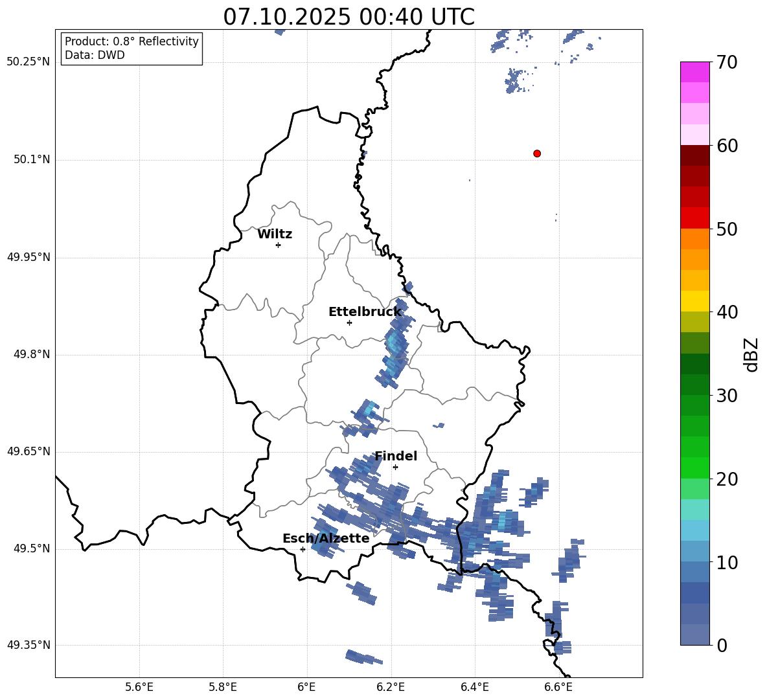
Task: Click the dBZ colorbar axis label
Action: (752, 354)
